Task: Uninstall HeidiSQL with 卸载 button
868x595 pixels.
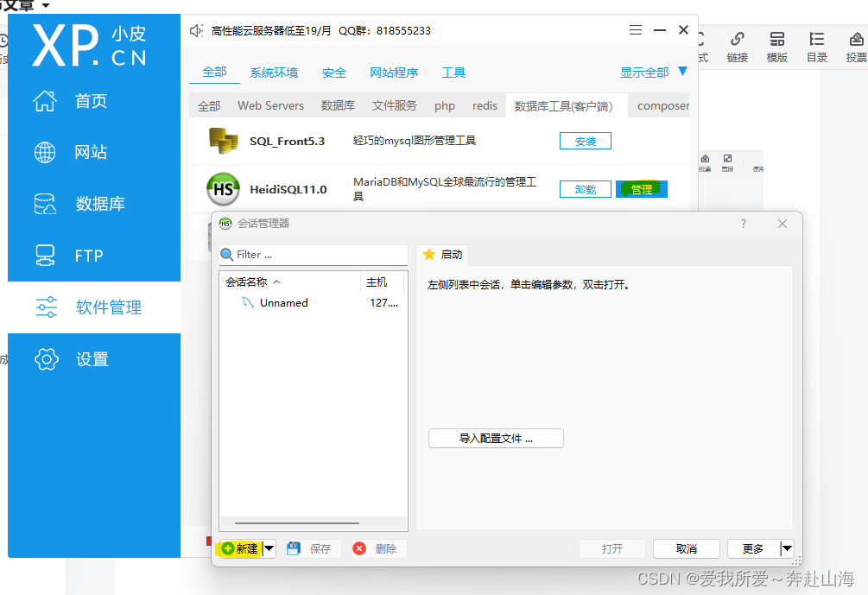Action: coord(585,189)
